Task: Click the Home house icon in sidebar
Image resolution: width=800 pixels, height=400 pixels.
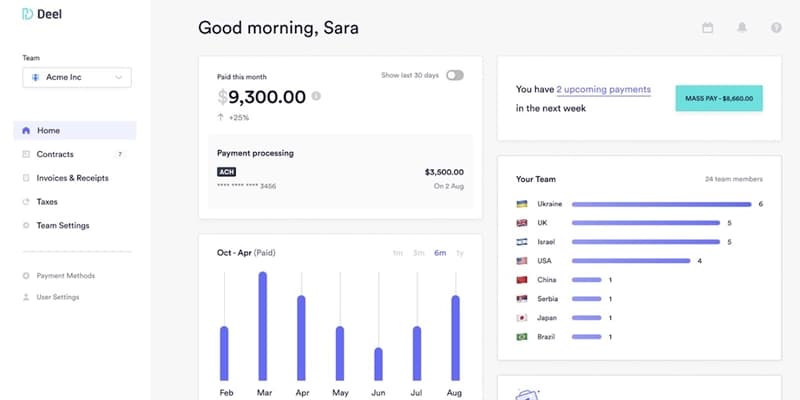Action: click(26, 131)
